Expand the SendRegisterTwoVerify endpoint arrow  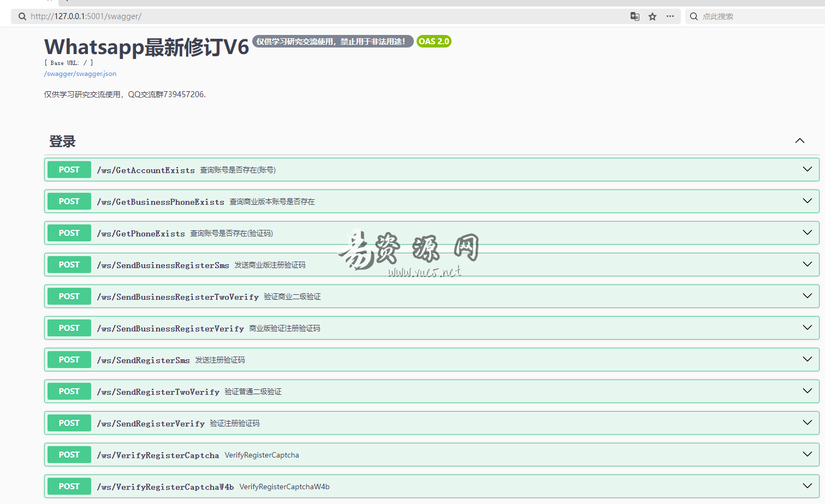pyautogui.click(x=808, y=391)
